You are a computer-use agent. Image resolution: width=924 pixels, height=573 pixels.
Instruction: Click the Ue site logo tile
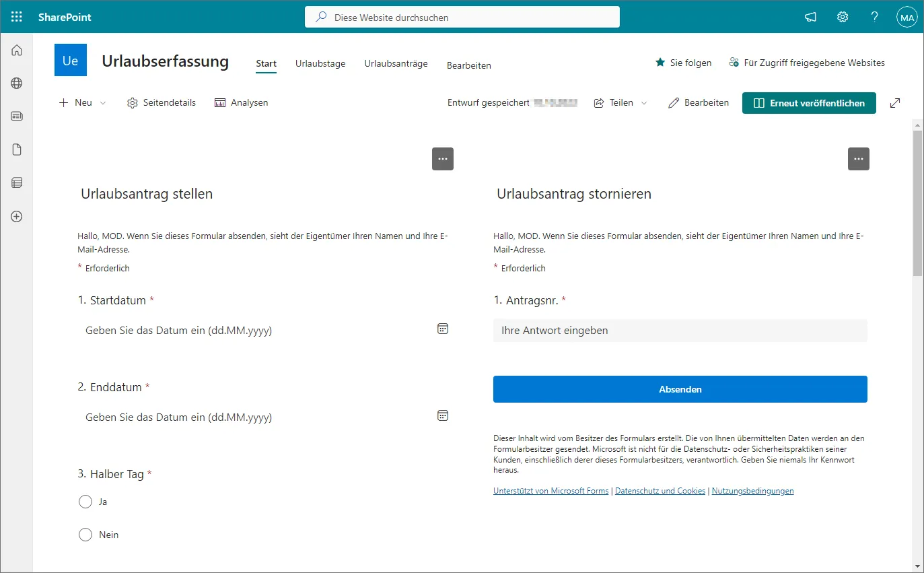(x=71, y=61)
